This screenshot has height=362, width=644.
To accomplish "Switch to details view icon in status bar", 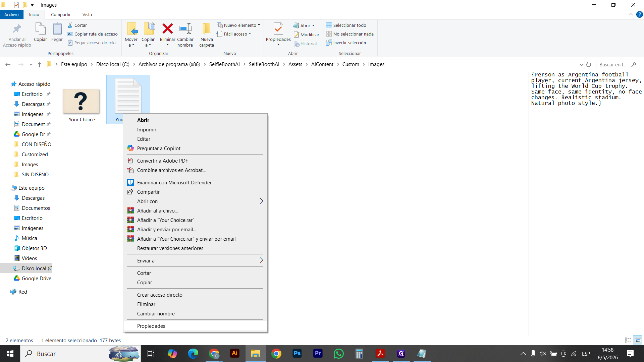I will pos(628,340).
